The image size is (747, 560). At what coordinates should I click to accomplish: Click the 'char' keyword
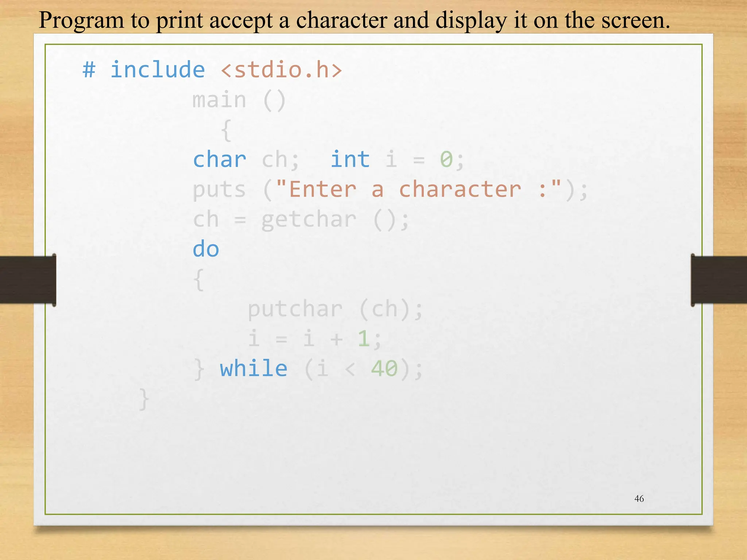point(219,160)
